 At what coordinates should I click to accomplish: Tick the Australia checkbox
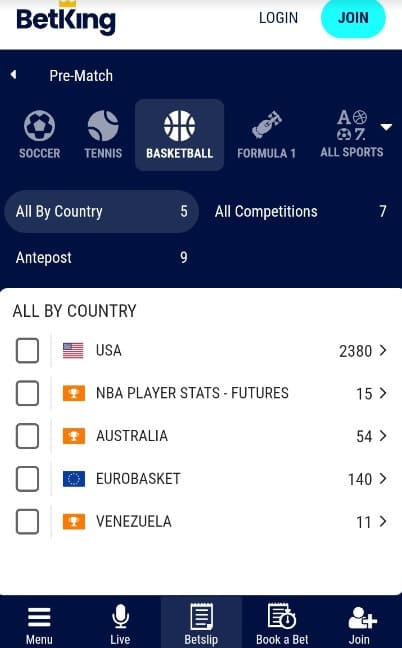tap(27, 436)
